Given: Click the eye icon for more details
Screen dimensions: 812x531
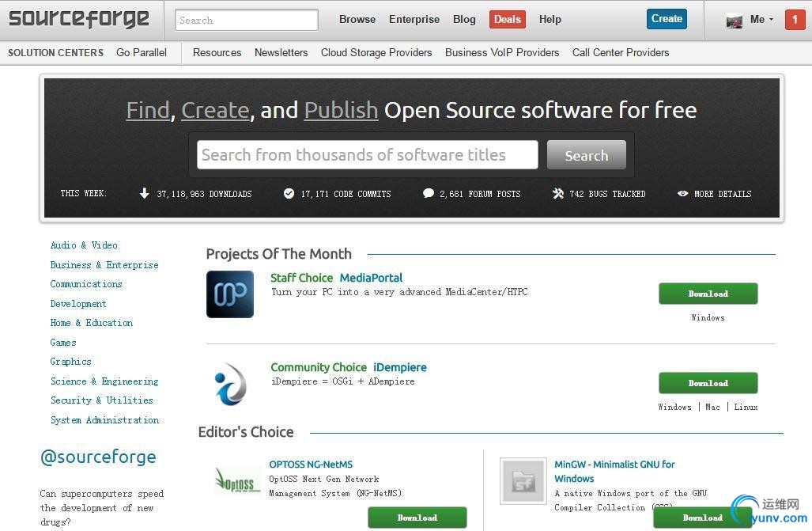Looking at the screenshot, I should pos(682,193).
